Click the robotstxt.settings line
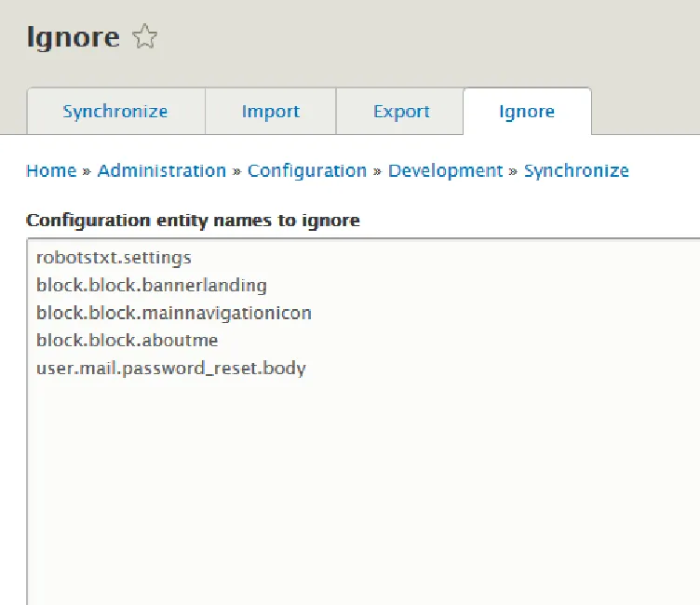The height and width of the screenshot is (605, 700). (x=114, y=258)
